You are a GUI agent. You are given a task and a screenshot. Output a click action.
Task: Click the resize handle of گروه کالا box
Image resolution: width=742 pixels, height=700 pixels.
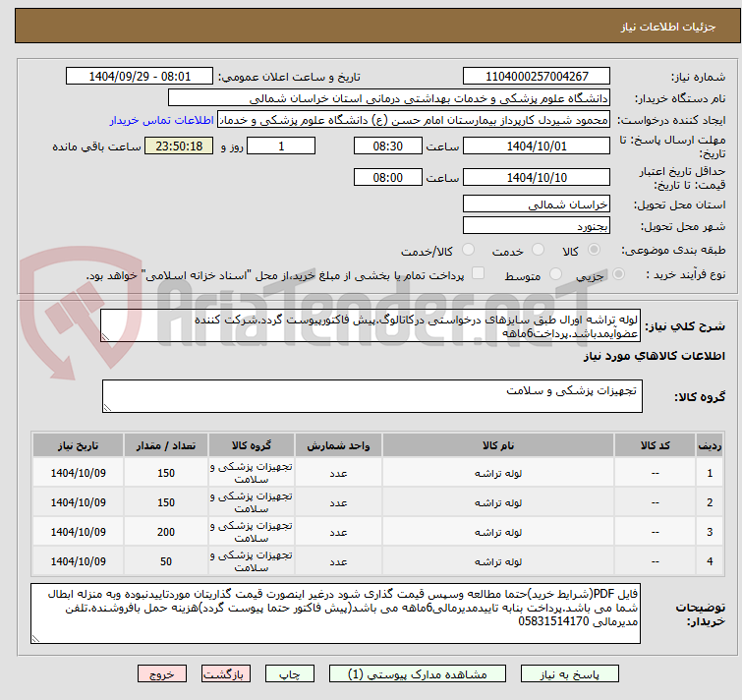(x=107, y=407)
